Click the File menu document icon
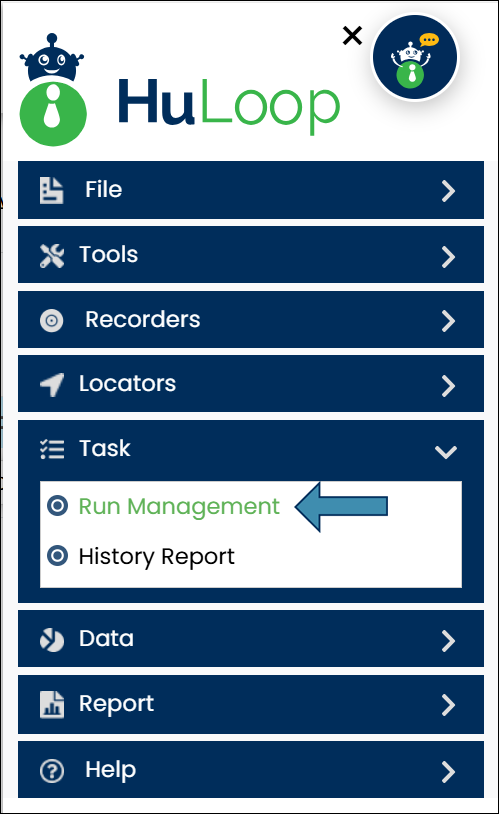Screen dimensions: 499x814 coord(51,190)
